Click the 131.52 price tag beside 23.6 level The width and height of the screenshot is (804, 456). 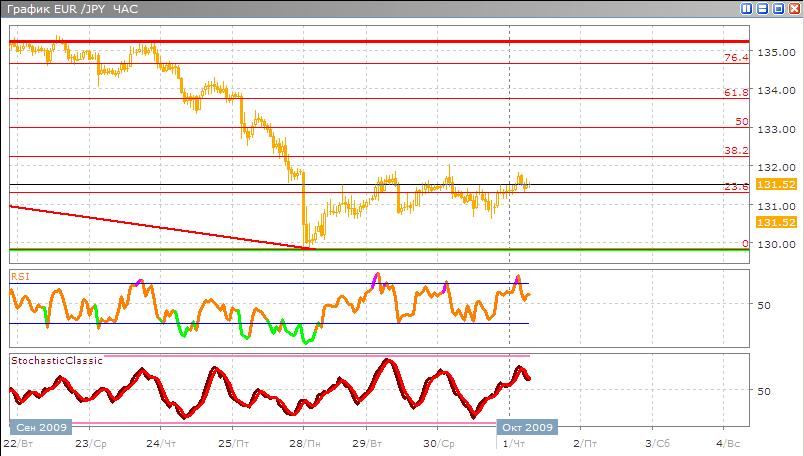[775, 185]
